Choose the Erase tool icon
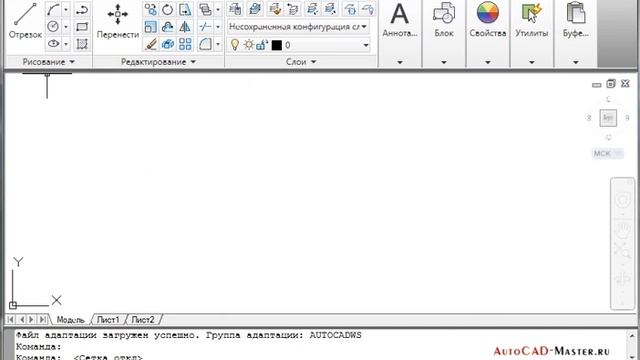The height and width of the screenshot is (360, 640). coord(151,44)
